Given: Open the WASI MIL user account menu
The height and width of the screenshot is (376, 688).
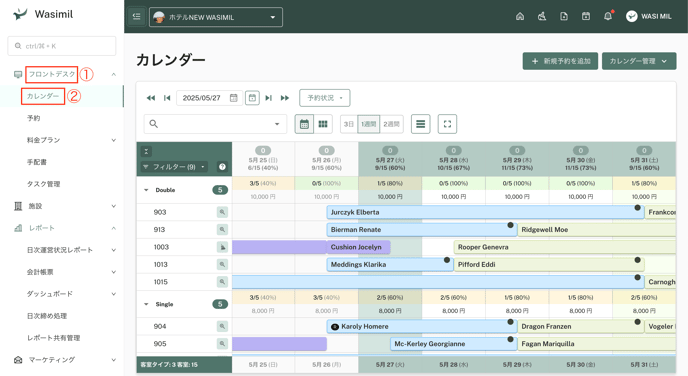Looking at the screenshot, I should [649, 17].
